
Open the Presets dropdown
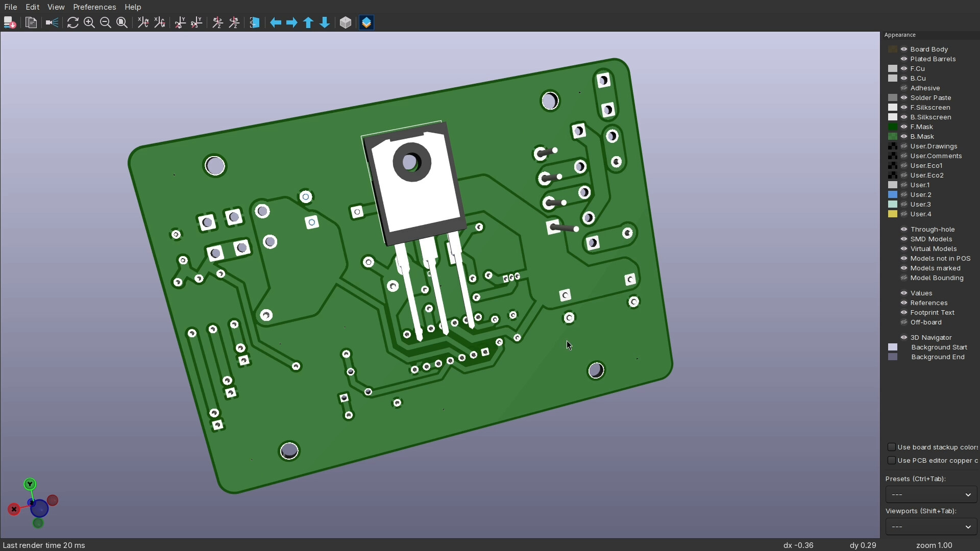click(x=931, y=494)
